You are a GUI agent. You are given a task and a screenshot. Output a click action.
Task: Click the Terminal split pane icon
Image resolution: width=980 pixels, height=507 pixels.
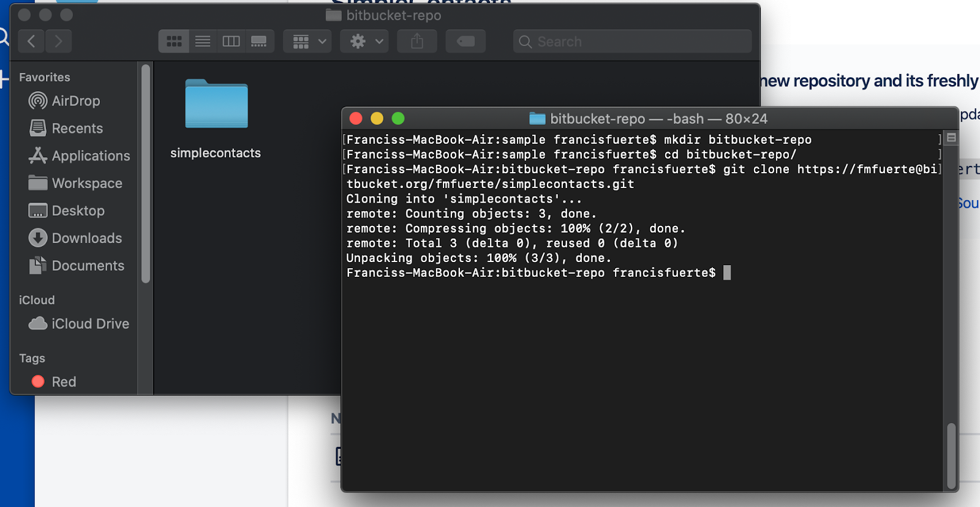click(x=951, y=138)
